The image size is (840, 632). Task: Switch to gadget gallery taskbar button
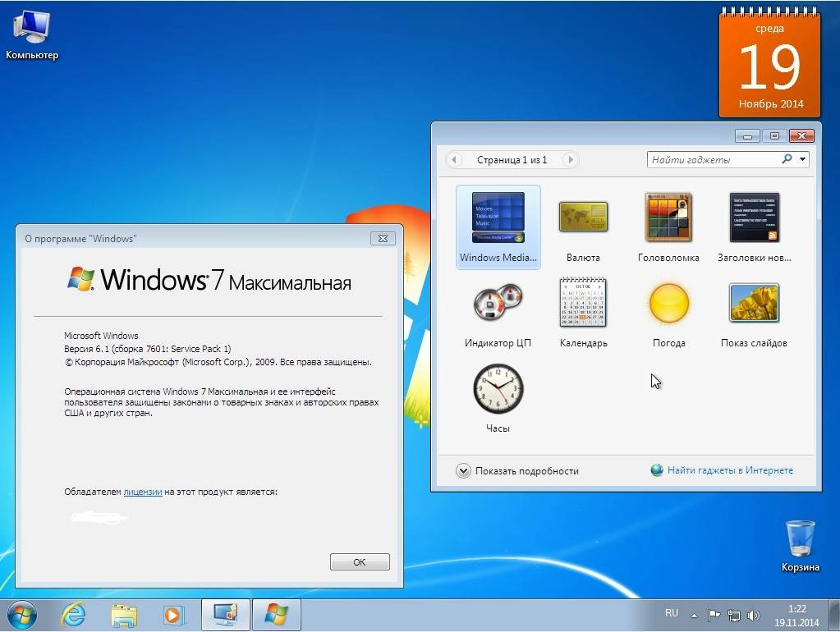(226, 615)
